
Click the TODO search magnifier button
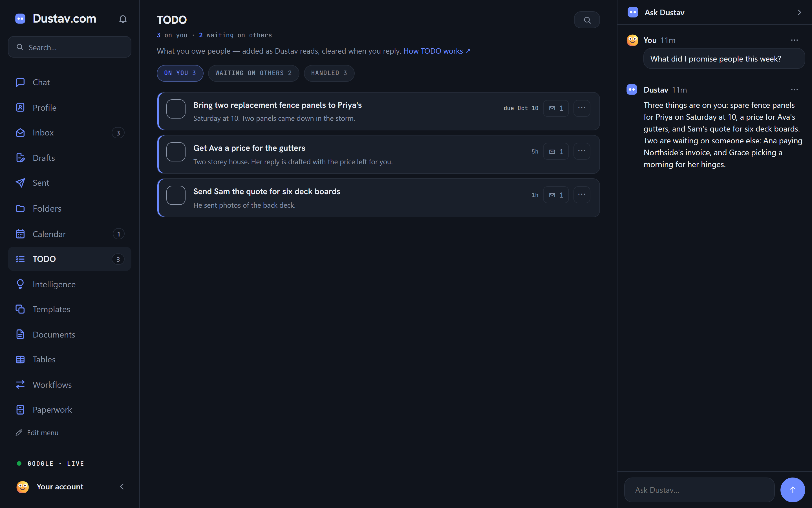pyautogui.click(x=587, y=20)
